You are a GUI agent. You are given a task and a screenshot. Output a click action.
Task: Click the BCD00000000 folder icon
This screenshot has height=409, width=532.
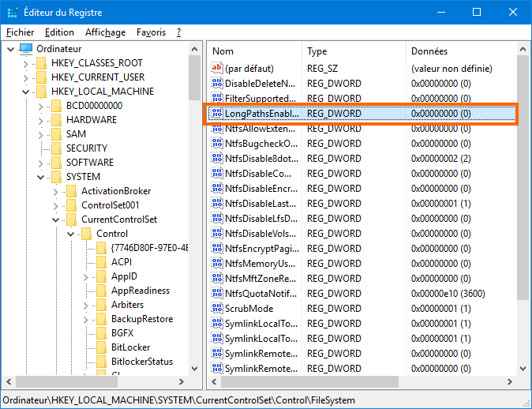[x=56, y=106]
